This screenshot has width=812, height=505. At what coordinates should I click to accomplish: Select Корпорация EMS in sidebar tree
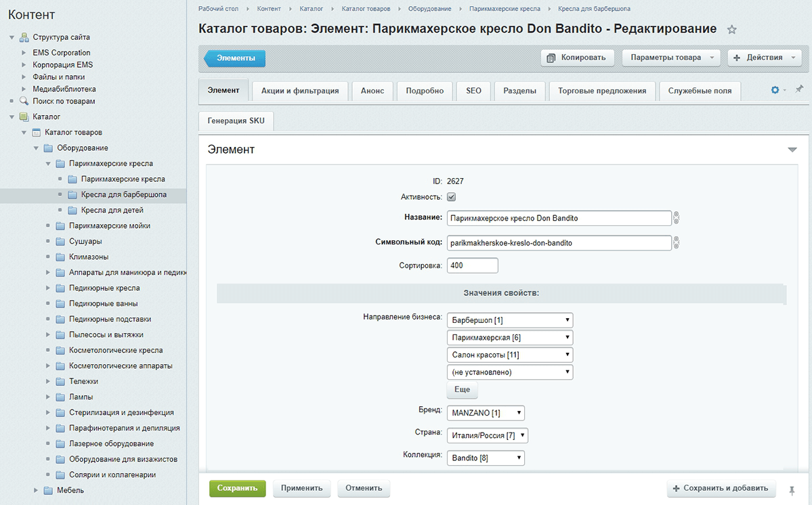pyautogui.click(x=63, y=65)
